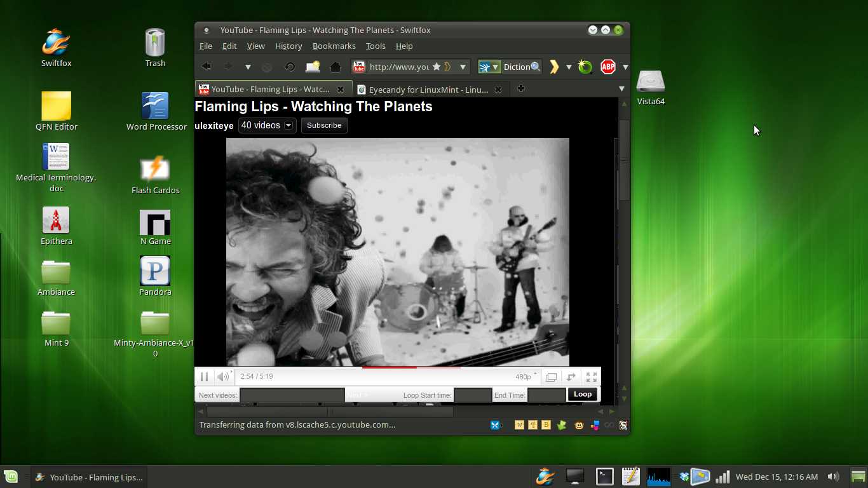868x488 pixels.
Task: Click the vertical scrollbar of the page
Action: 624,160
